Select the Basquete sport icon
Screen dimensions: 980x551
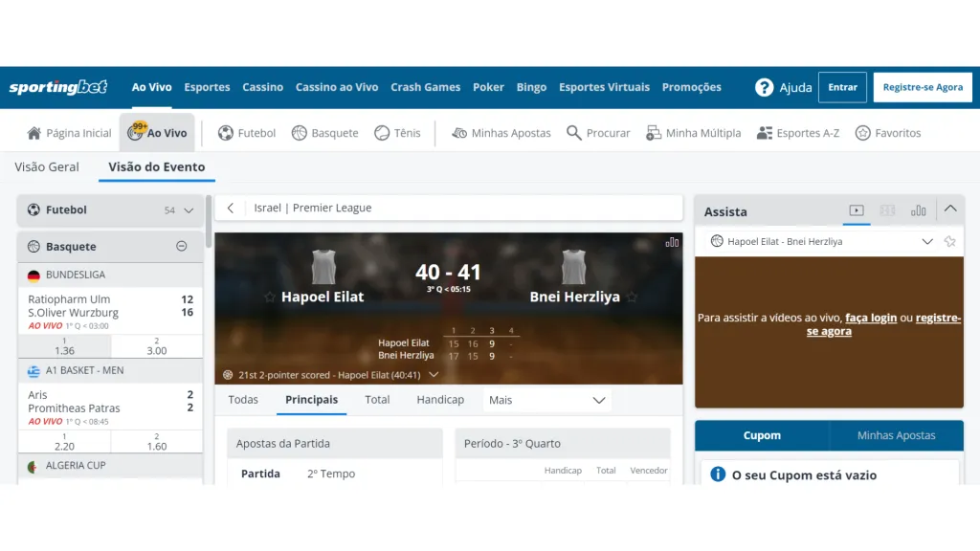[301, 133]
